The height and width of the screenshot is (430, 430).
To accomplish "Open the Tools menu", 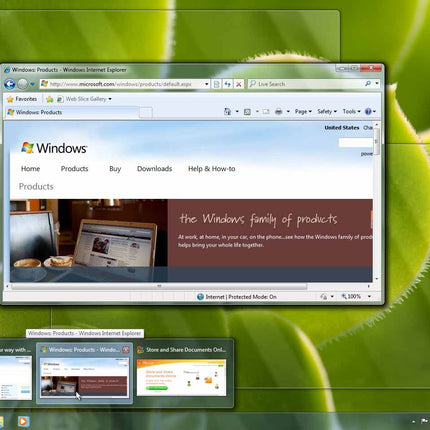I will tap(351, 112).
